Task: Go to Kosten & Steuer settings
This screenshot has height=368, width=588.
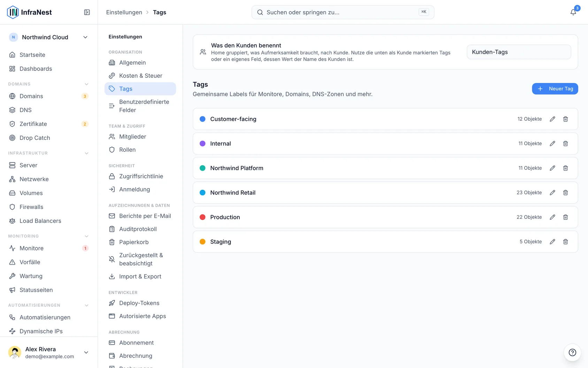Action: pyautogui.click(x=140, y=76)
